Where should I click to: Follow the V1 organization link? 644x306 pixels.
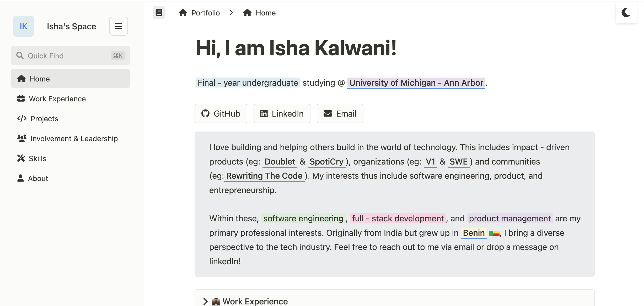click(x=430, y=162)
